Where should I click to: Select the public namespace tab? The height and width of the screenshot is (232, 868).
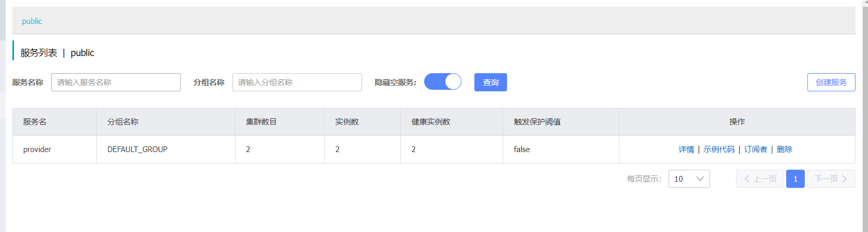tap(32, 21)
